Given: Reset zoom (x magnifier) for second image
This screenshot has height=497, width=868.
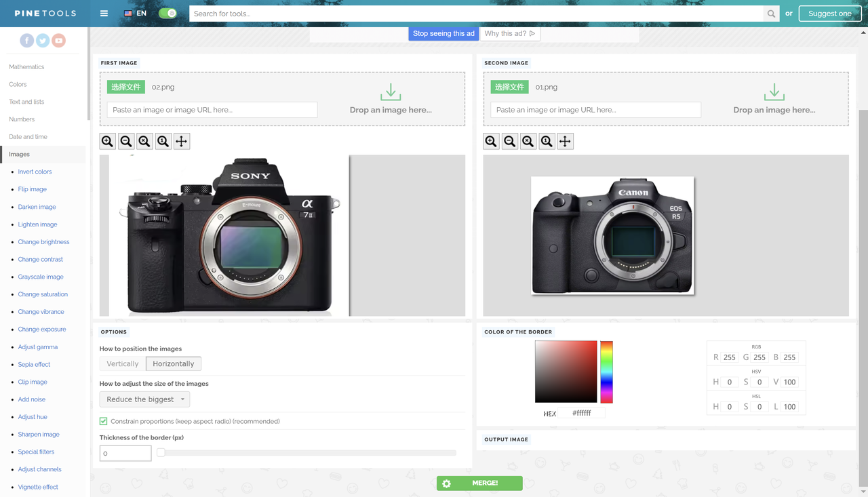Looking at the screenshot, I should pyautogui.click(x=528, y=141).
